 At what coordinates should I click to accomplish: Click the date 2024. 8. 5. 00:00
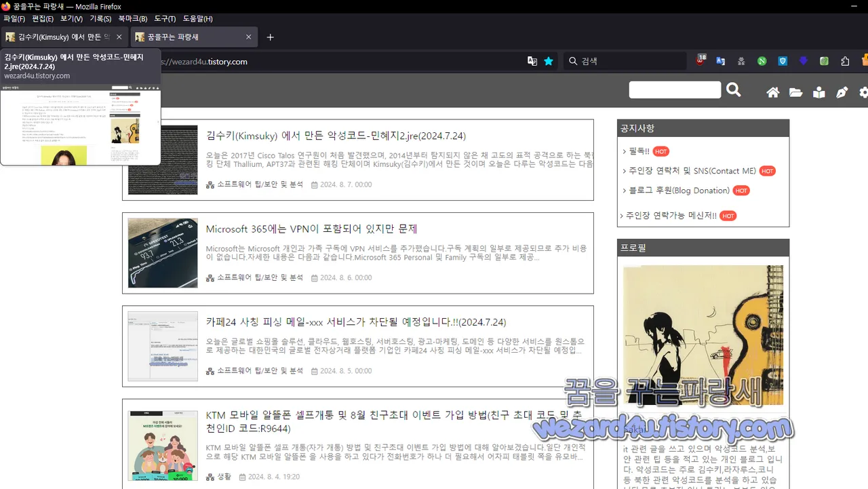pyautogui.click(x=346, y=371)
